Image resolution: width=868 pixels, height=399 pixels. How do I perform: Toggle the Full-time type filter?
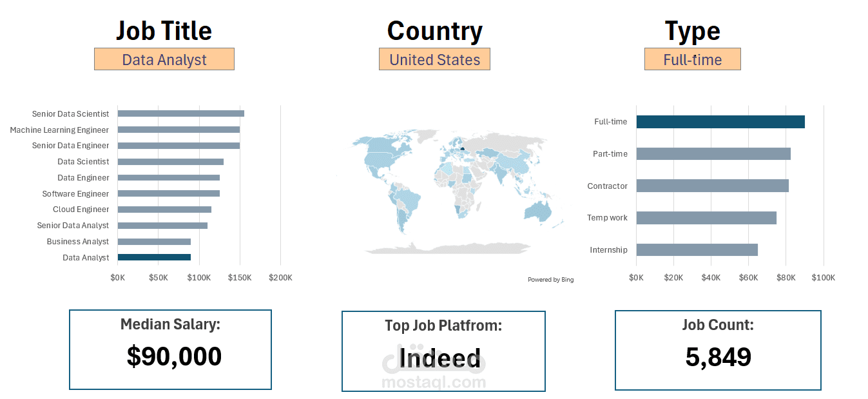pyautogui.click(x=692, y=59)
